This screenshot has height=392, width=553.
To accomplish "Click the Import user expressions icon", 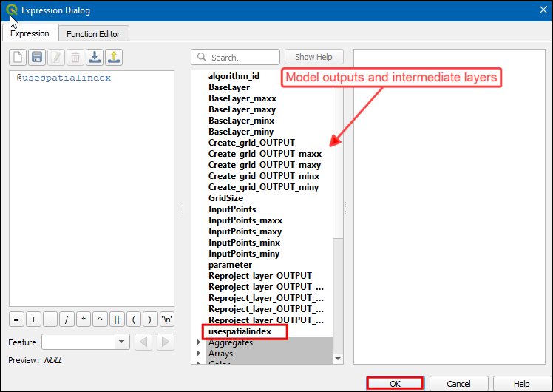I will [x=95, y=57].
